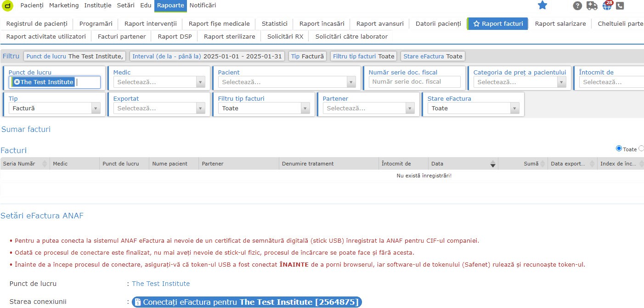The width and height of the screenshot is (644, 308).
Task: Open the Notificări menu
Action: [x=203, y=6]
